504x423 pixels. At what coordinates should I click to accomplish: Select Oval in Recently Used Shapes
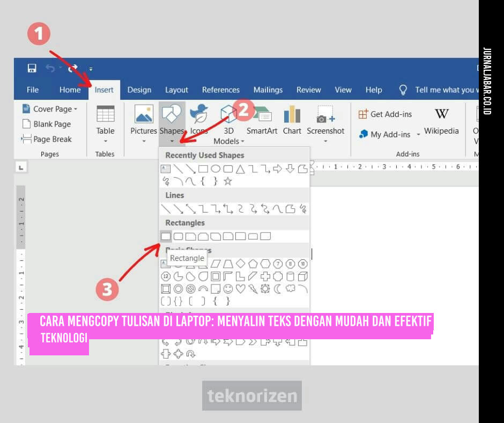pos(216,169)
